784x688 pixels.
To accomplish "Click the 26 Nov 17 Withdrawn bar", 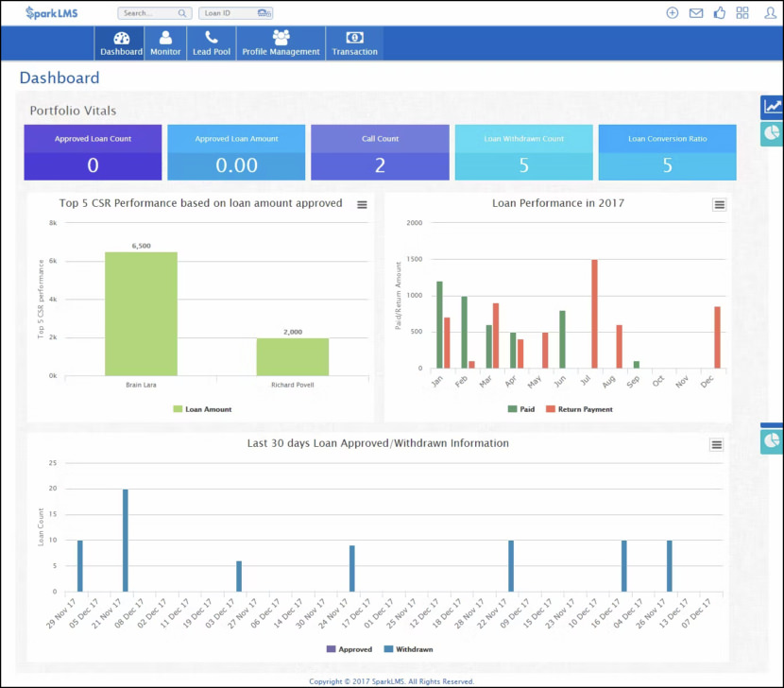I will (670, 566).
